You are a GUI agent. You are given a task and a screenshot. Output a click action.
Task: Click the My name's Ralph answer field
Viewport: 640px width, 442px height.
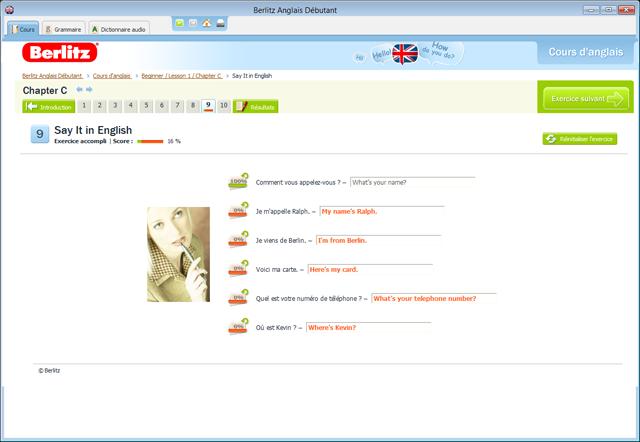tap(382, 211)
